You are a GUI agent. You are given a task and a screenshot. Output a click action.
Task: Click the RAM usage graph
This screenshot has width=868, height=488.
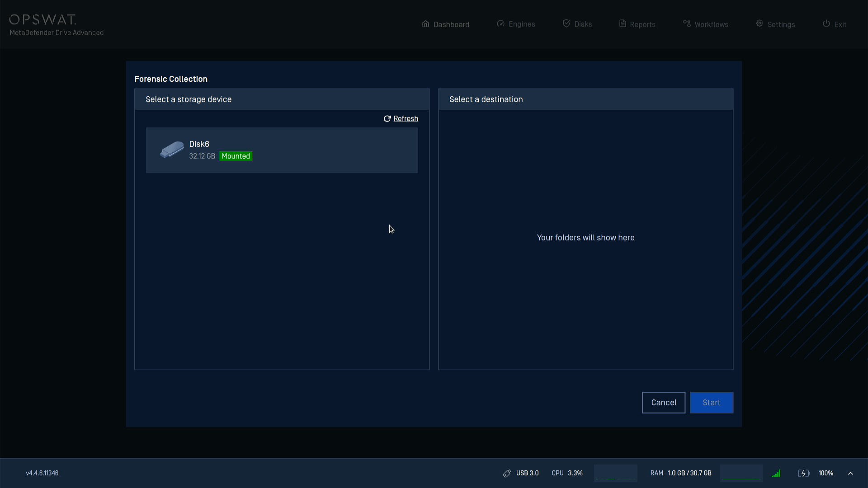click(x=741, y=473)
